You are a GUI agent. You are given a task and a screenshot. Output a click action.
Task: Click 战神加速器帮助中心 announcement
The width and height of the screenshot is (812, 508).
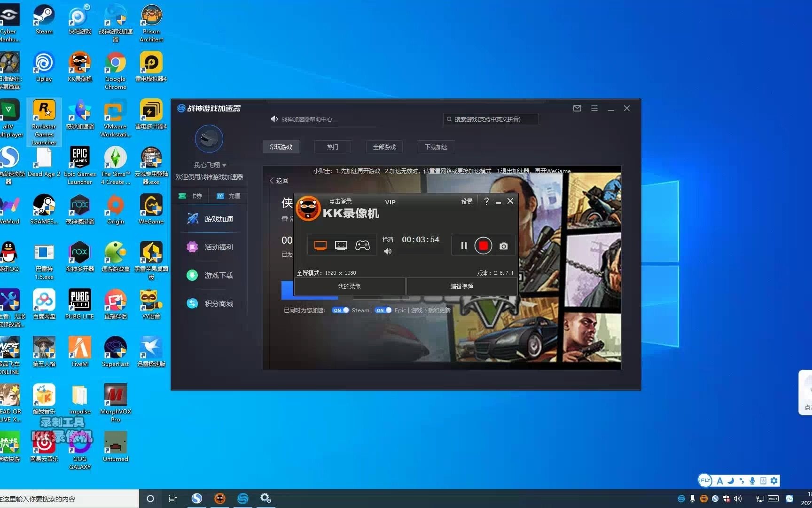coord(306,119)
